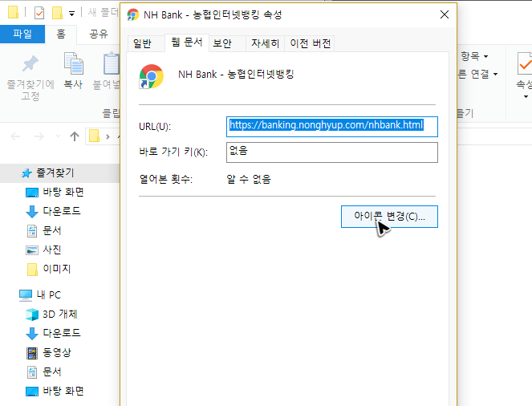The height and width of the screenshot is (406, 532).
Task: Click the 바로 가기 키(K) field
Action: click(332, 152)
